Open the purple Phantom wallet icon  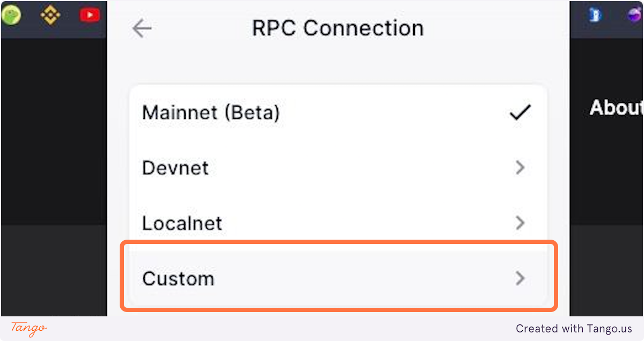(636, 15)
